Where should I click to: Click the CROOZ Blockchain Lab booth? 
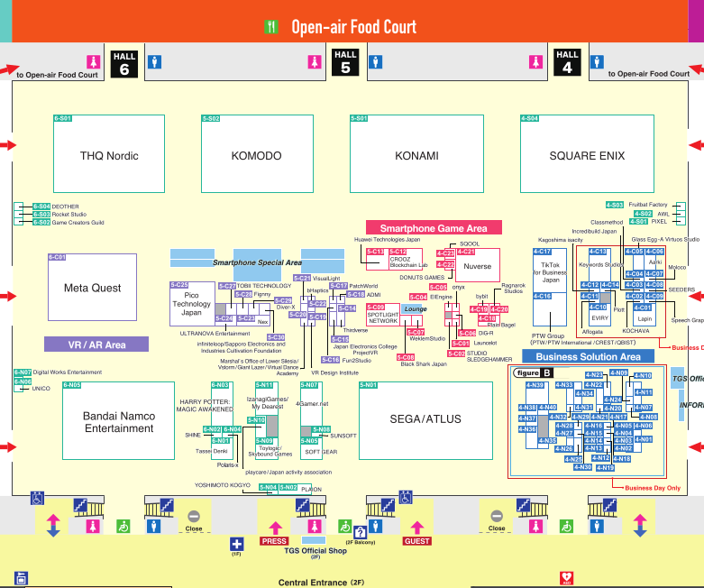(405, 259)
